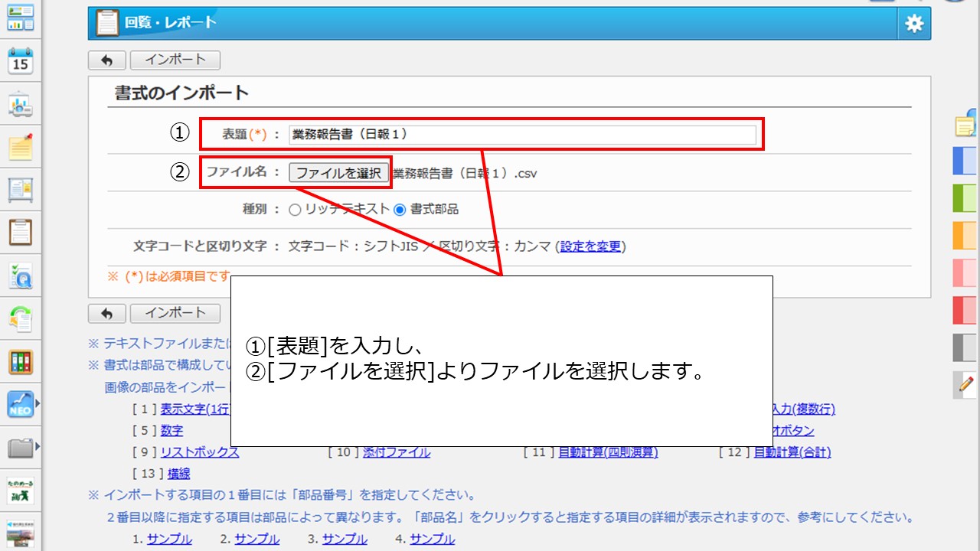The height and width of the screenshot is (551, 980).
Task: Open the blue NEO chart icon
Action: click(x=21, y=404)
